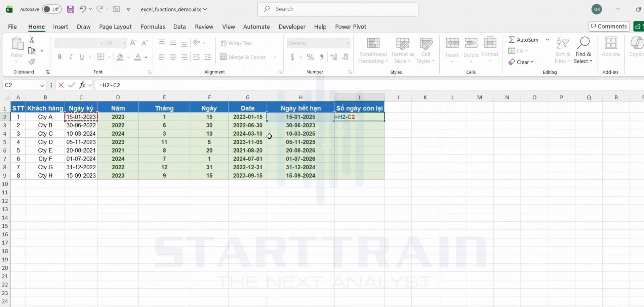Expand Name Box dropdown arrow
This screenshot has height=307, width=644.
pyautogui.click(x=42, y=85)
